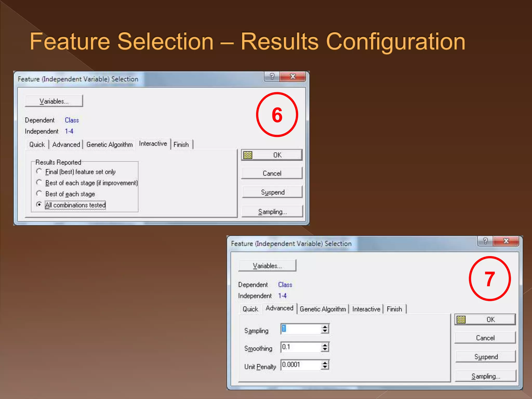Click the grid icon on dialog 7 OK button
Image resolution: width=532 pixels, height=399 pixels.
461,320
